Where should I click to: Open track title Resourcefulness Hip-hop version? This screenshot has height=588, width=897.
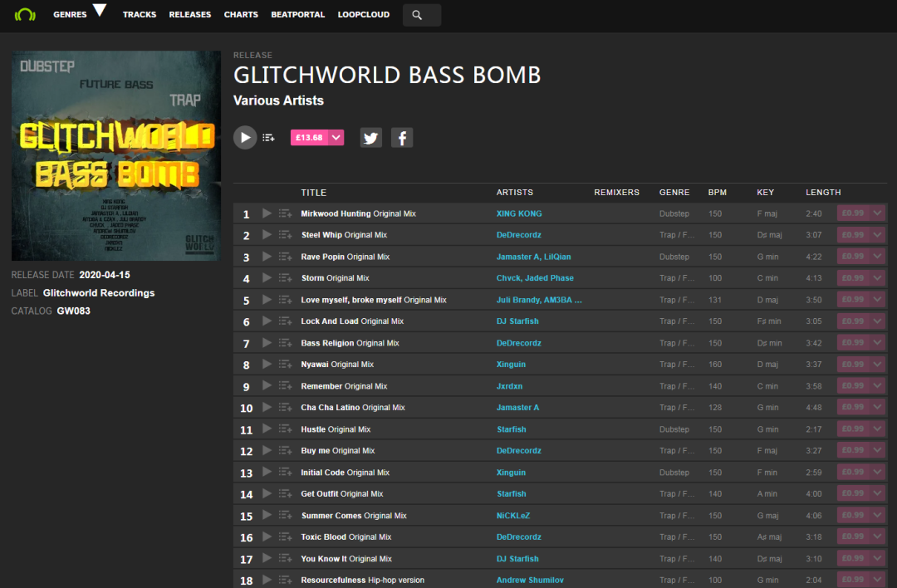(x=363, y=580)
